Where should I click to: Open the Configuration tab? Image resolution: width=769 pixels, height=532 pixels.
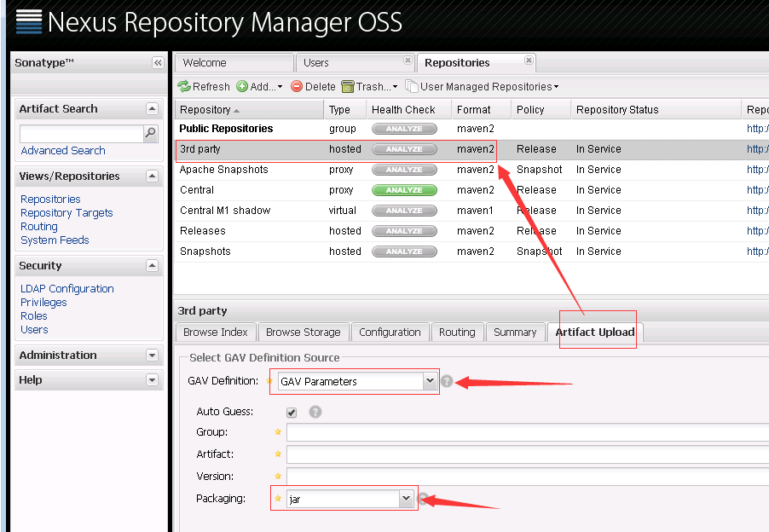tap(390, 332)
